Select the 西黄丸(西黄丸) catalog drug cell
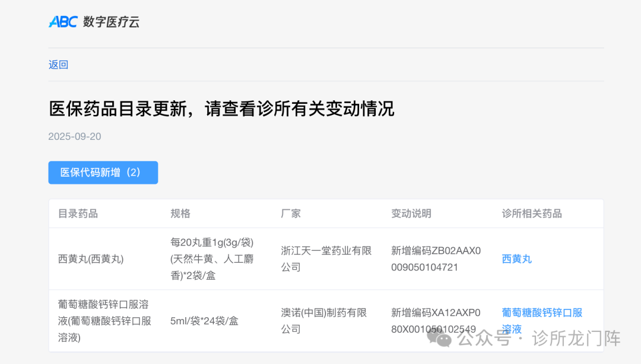 91,259
